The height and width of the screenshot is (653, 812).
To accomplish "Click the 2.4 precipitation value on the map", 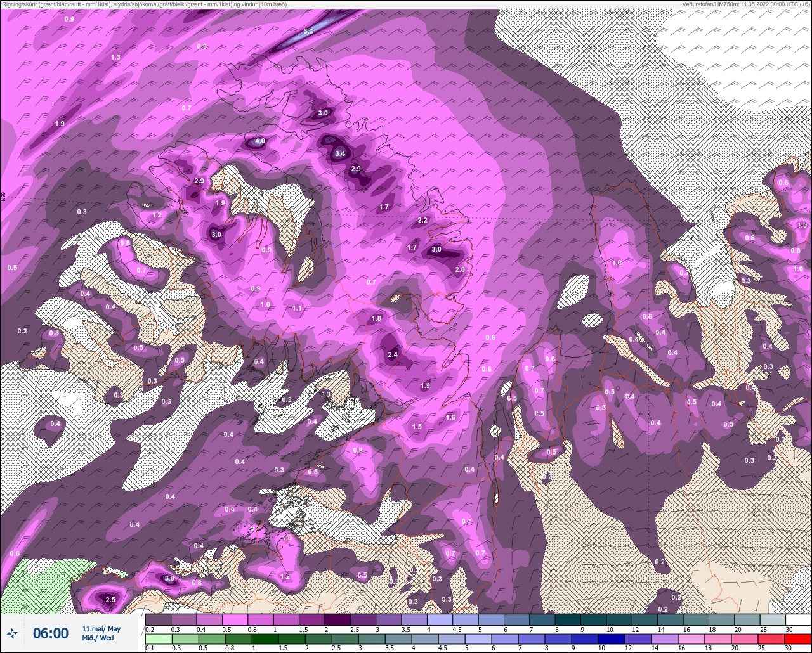I will click(393, 355).
